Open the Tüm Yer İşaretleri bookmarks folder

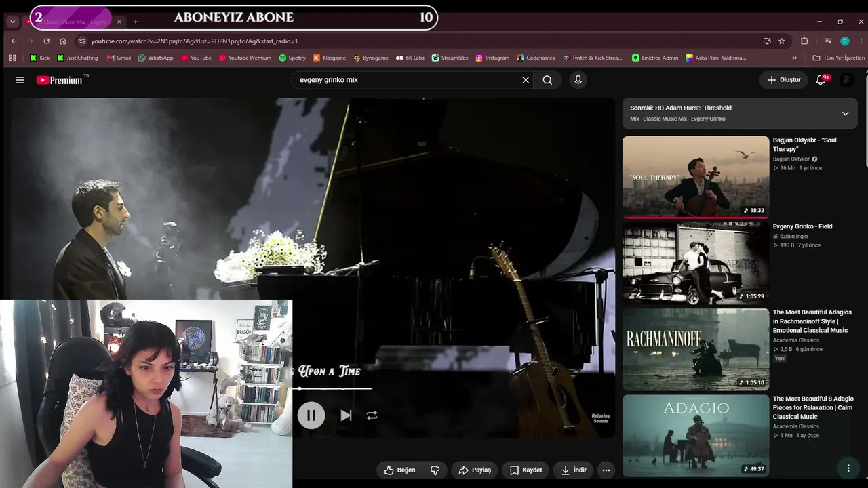[839, 58]
